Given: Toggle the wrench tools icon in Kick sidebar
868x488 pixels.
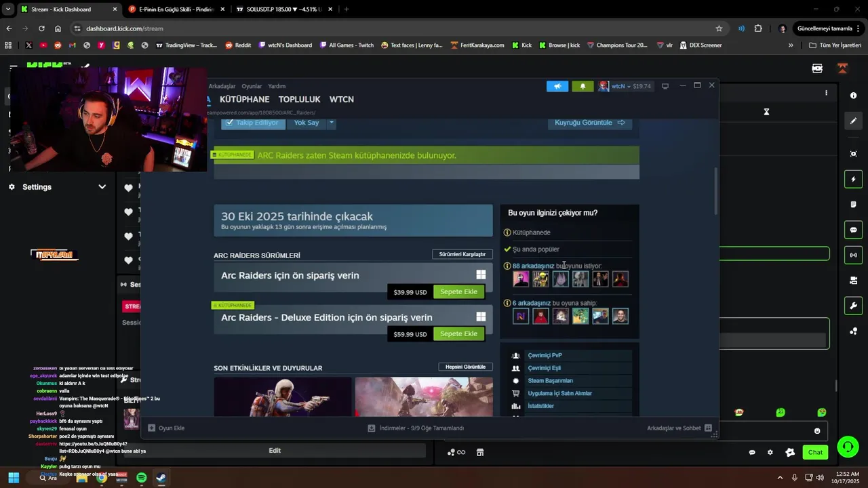Looking at the screenshot, I should coord(853,306).
